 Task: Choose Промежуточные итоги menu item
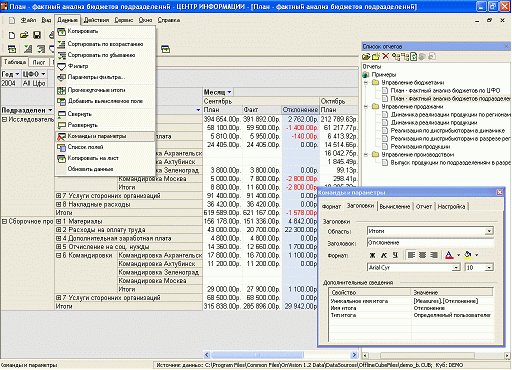[x=105, y=90]
